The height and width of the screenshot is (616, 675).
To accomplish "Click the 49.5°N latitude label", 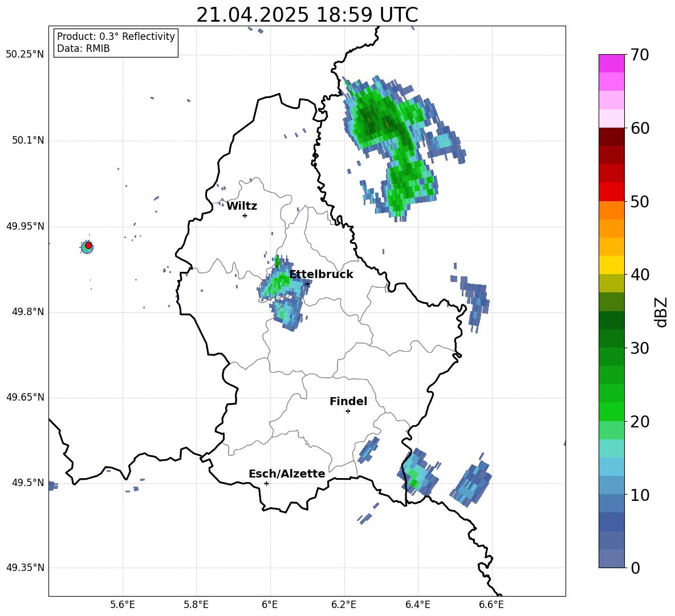I will (28, 483).
